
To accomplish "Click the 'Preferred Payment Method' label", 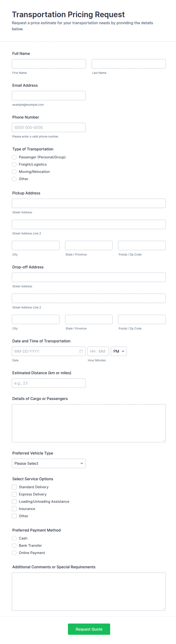I will [36, 530].
